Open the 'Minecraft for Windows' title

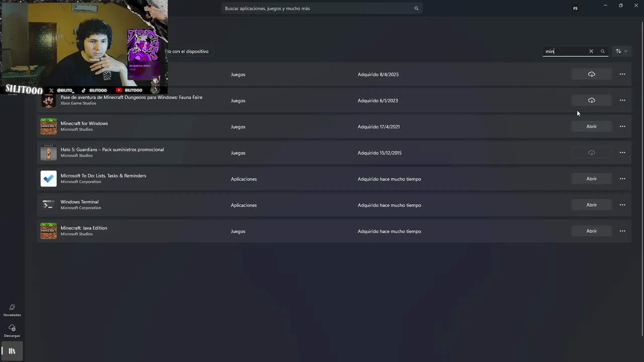click(84, 124)
